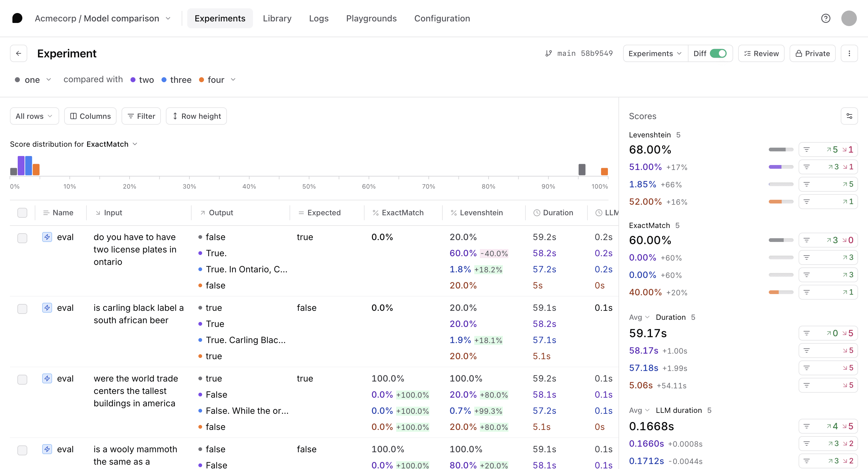Screen dimensions: 868x469
Task: Click the filter icon next to Duration 59.17s
Action: (x=806, y=333)
